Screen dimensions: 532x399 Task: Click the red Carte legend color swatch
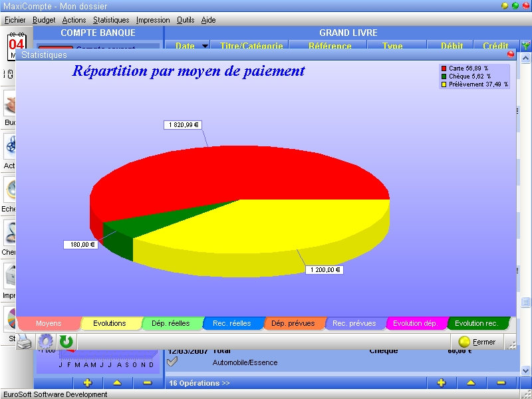tap(444, 68)
